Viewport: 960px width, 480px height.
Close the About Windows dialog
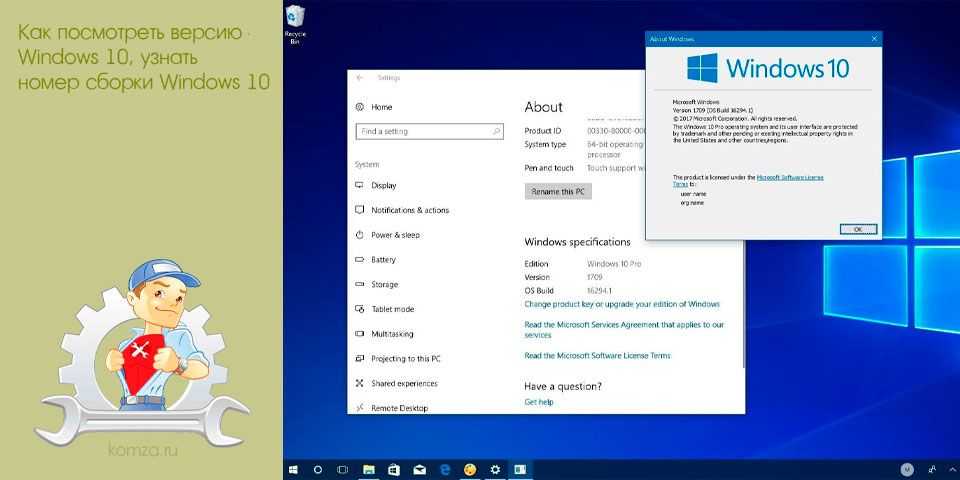[874, 39]
